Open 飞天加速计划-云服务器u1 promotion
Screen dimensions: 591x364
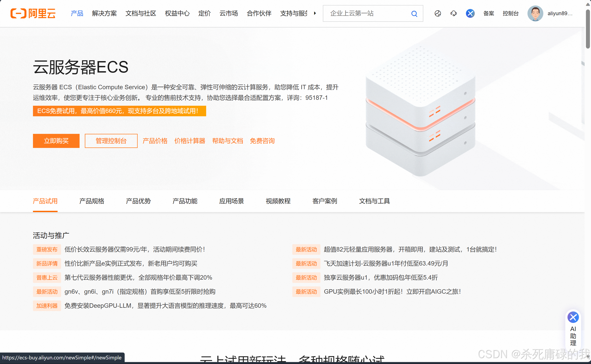(386, 263)
